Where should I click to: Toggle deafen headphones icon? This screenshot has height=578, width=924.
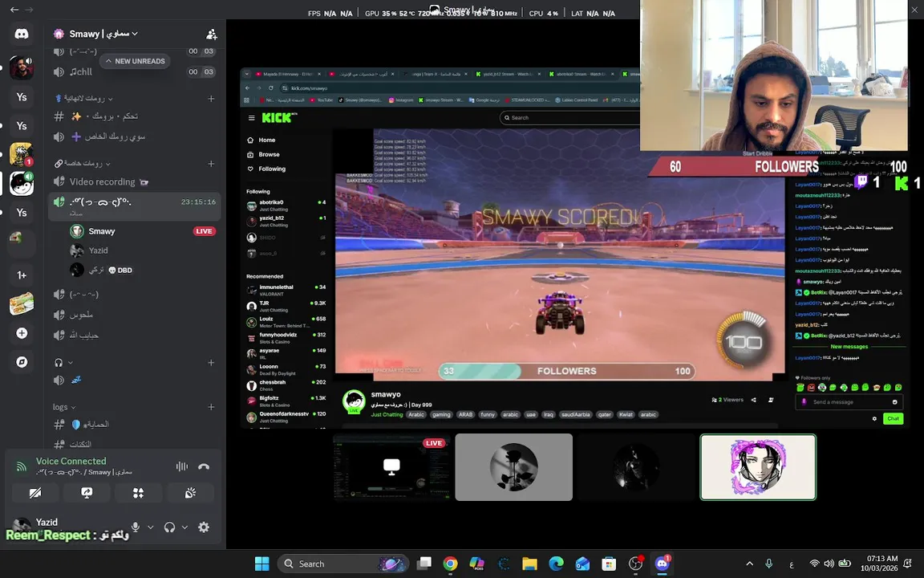(x=170, y=527)
